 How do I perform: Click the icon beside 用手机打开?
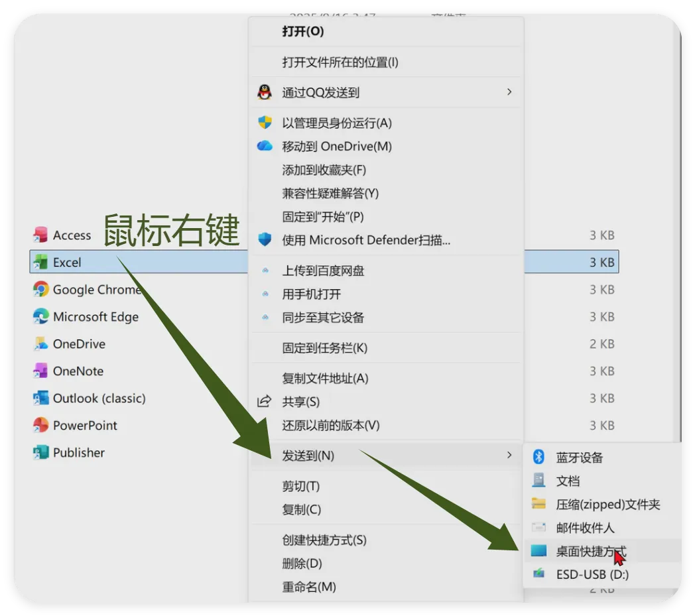pos(265,293)
